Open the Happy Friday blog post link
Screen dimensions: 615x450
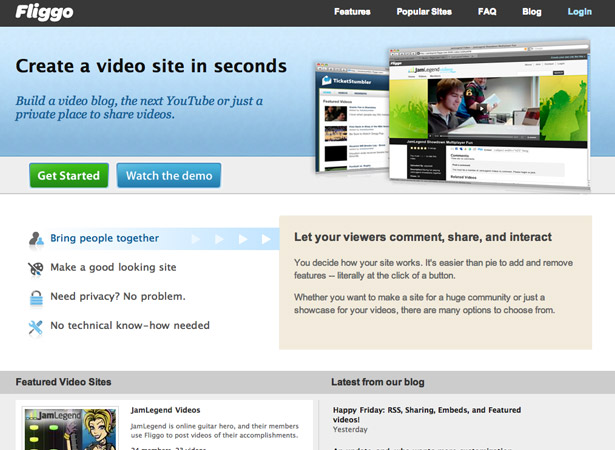[427, 415]
